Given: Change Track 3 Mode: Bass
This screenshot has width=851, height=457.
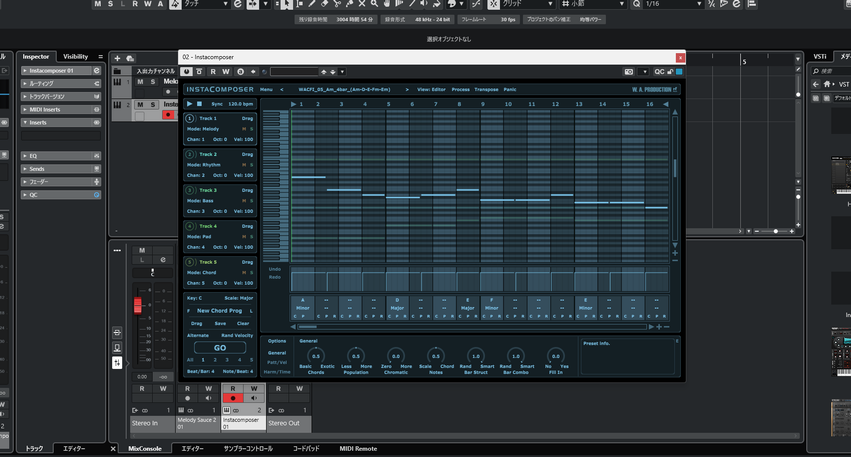Looking at the screenshot, I should click(200, 201).
